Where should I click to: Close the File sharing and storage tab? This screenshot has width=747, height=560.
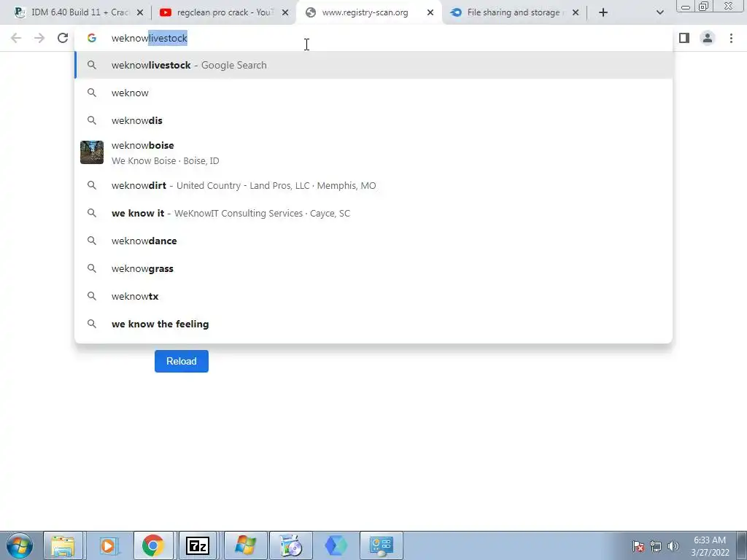[576, 13]
